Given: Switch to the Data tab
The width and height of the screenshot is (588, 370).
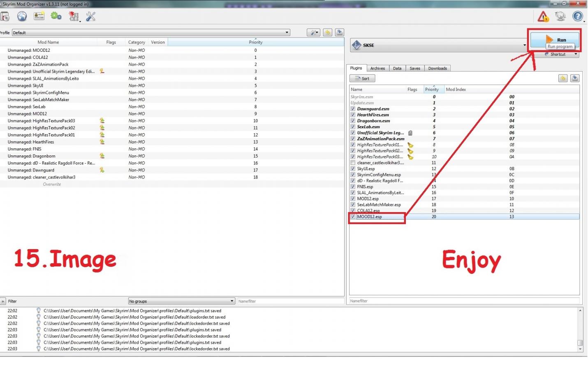Looking at the screenshot, I should [397, 68].
